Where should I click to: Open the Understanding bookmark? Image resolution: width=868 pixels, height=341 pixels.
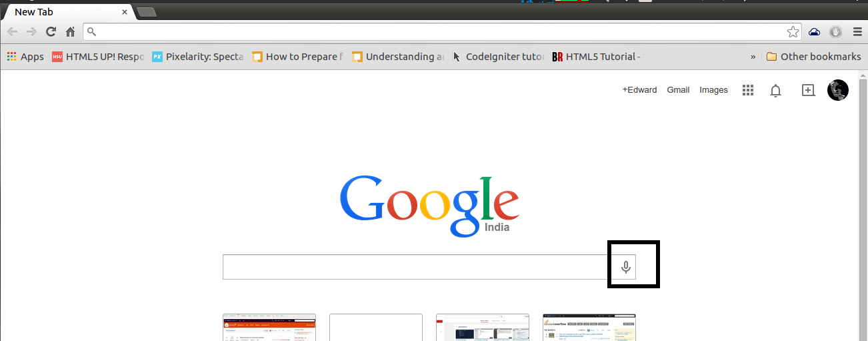tap(398, 57)
